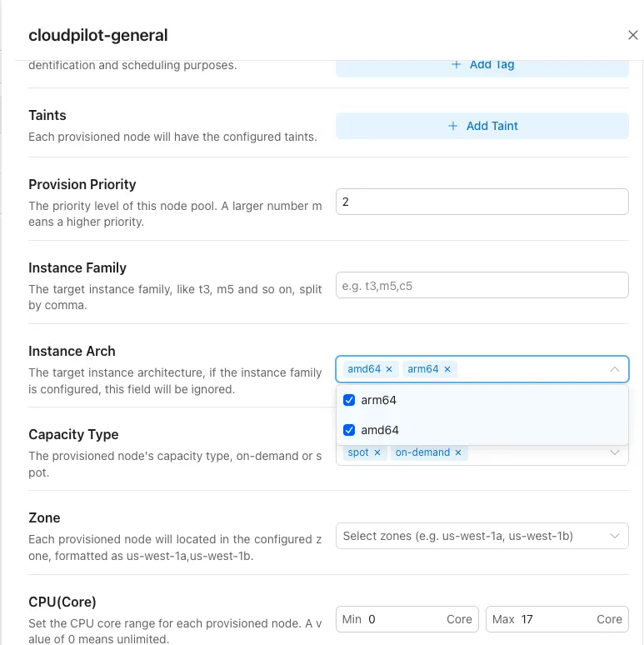Expand the Capacity Type dropdown arrow
Screen dimensions: 644x645
[615, 452]
